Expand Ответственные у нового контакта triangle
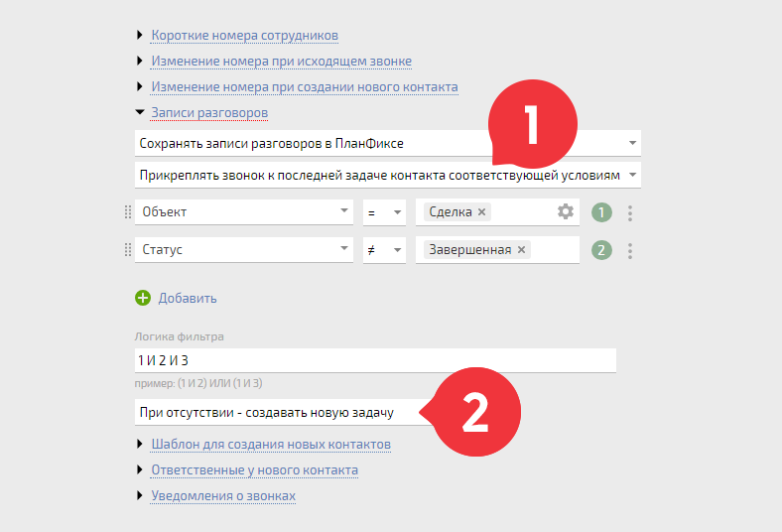Image resolution: width=782 pixels, height=532 pixels. tap(140, 469)
